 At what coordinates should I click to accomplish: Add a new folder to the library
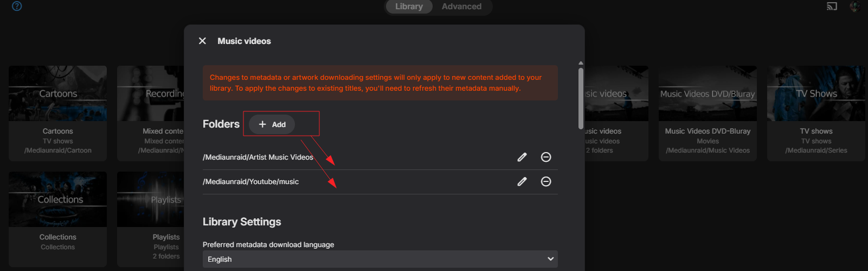click(272, 124)
